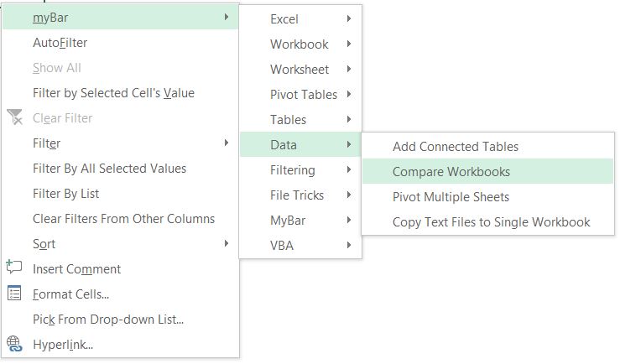Open the VBA submenu arrow

tap(349, 245)
